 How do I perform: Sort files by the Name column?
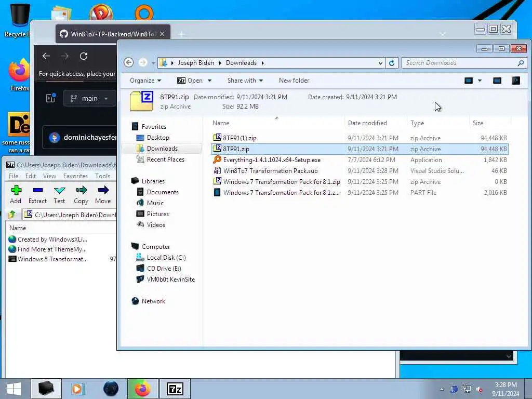[221, 123]
